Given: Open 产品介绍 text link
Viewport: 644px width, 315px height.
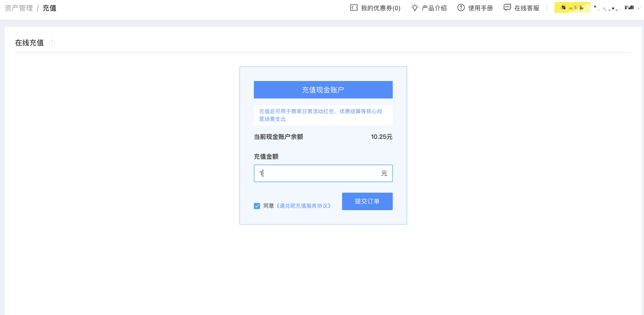Looking at the screenshot, I should click(434, 8).
